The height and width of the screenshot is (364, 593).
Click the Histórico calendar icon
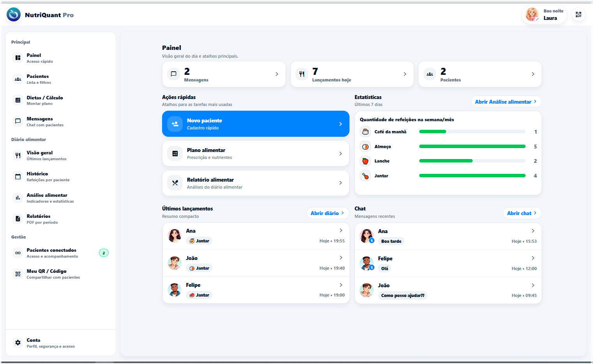(18, 177)
